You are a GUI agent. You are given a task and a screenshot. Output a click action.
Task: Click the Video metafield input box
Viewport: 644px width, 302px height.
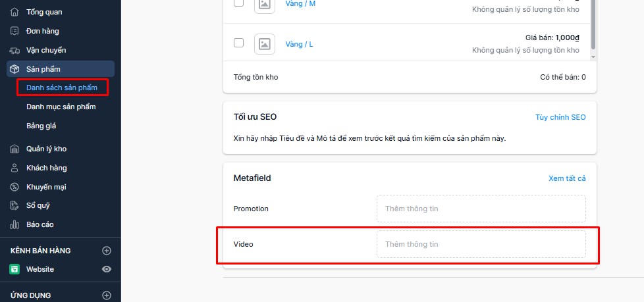[x=481, y=244]
